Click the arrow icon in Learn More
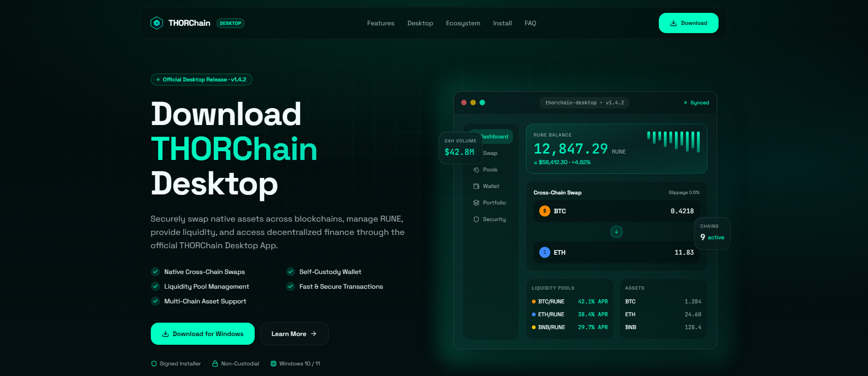 [314, 334]
